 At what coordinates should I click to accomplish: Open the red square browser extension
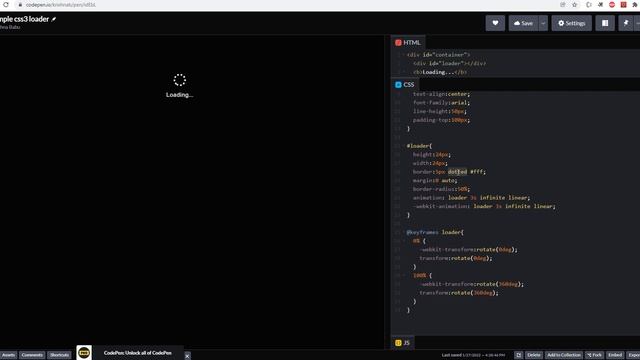tap(623, 4)
